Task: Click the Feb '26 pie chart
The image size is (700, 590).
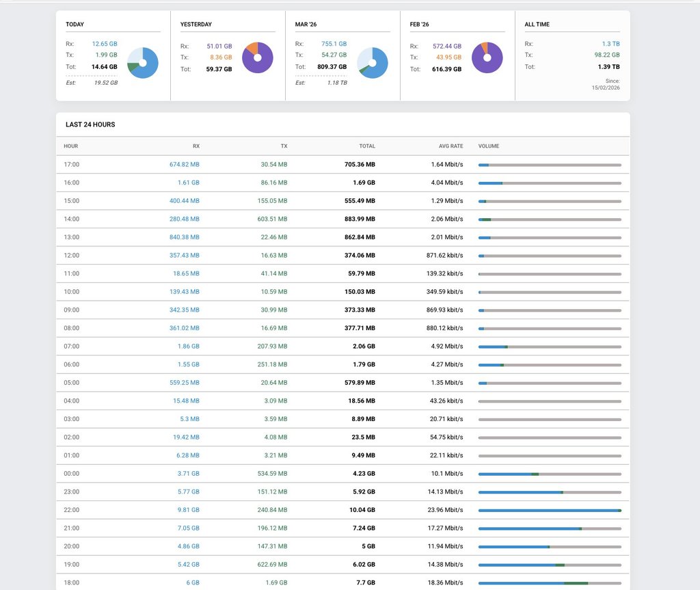Action: 487,57
